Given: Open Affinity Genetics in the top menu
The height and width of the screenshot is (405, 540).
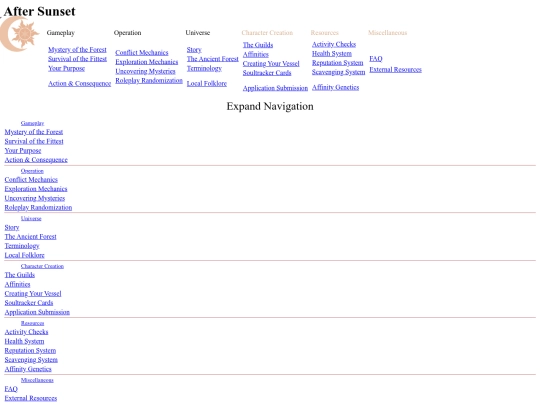Looking at the screenshot, I should tap(335, 87).
